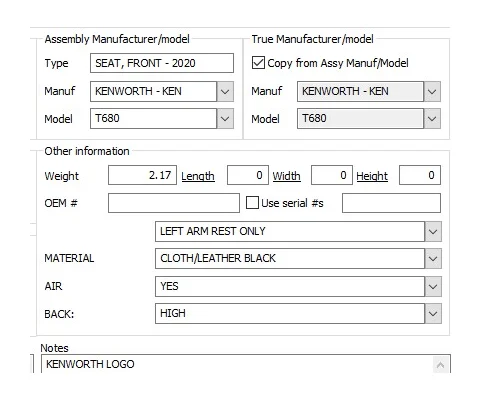Open the LEFT ARM REST ONLY dropdown
This screenshot has height=400, width=500.
pyautogui.click(x=433, y=231)
